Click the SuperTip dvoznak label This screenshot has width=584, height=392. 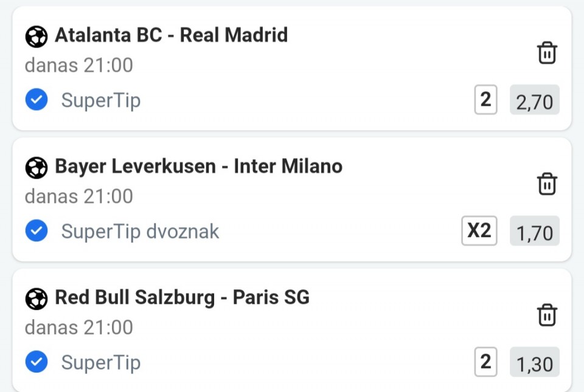click(140, 232)
